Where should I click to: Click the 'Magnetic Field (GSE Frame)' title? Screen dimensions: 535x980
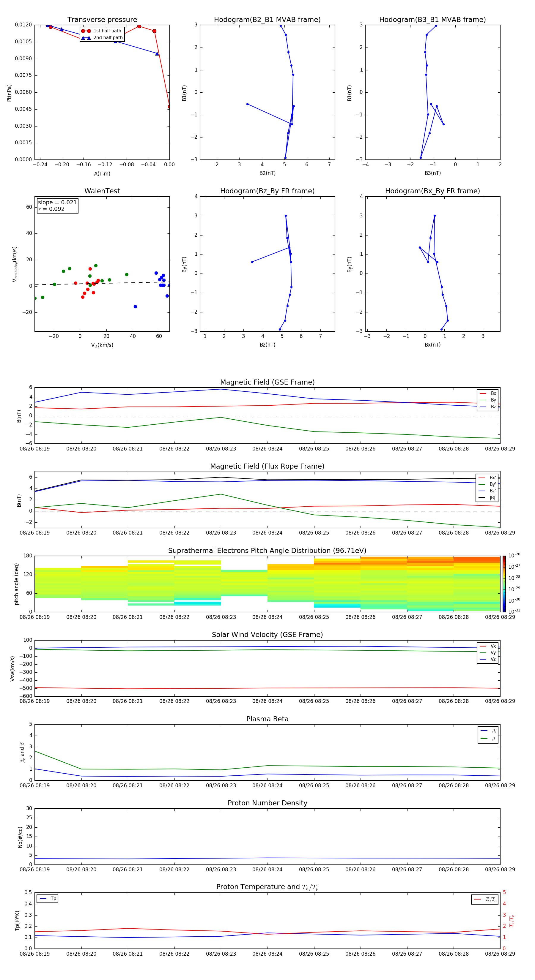tap(267, 382)
